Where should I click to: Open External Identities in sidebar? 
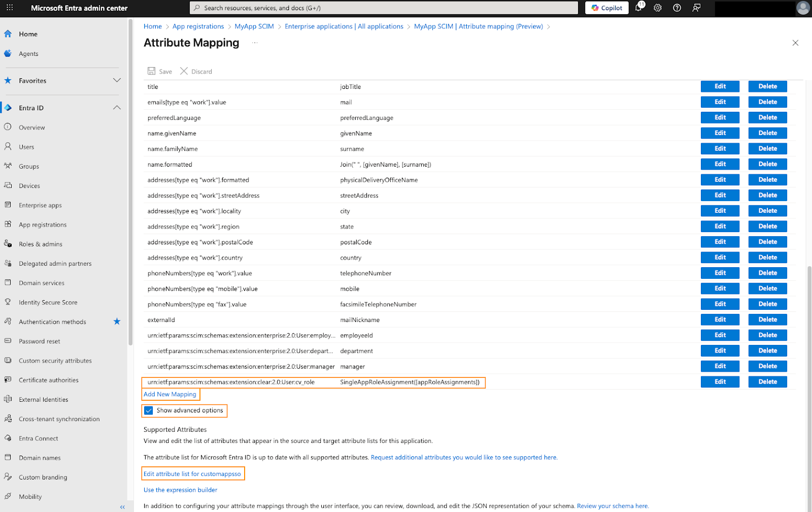(x=44, y=400)
